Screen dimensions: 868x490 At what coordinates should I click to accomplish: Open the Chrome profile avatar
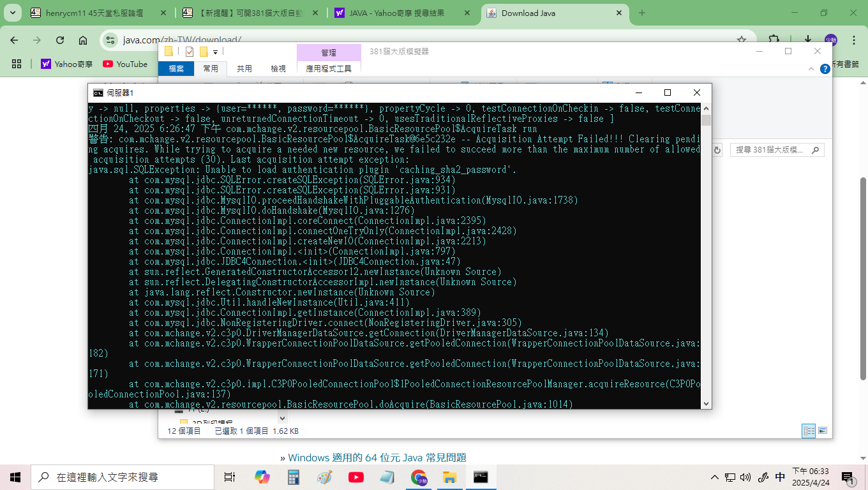point(830,40)
